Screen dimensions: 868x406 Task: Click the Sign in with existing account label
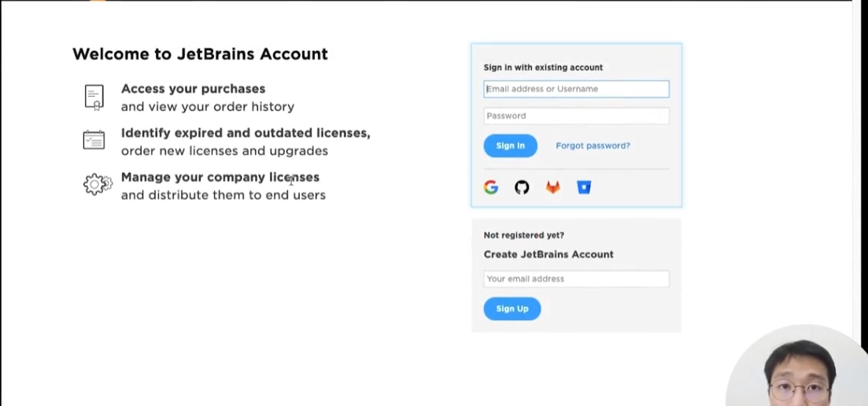543,68
